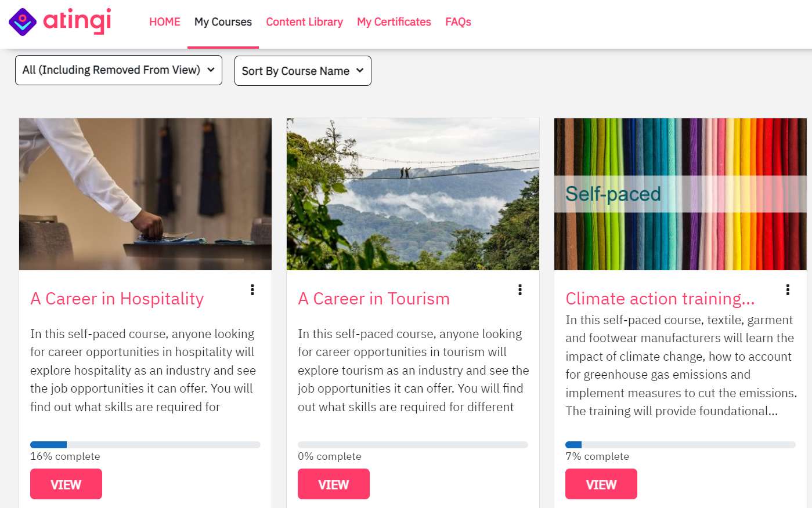The width and height of the screenshot is (812, 508).
Task: Navigate to My Certificates
Action: pyautogui.click(x=394, y=22)
